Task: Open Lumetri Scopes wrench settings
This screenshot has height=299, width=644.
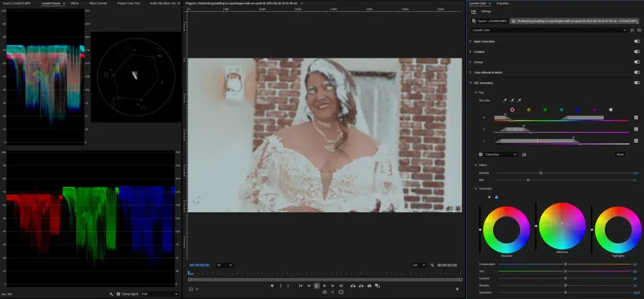Action: (111, 294)
